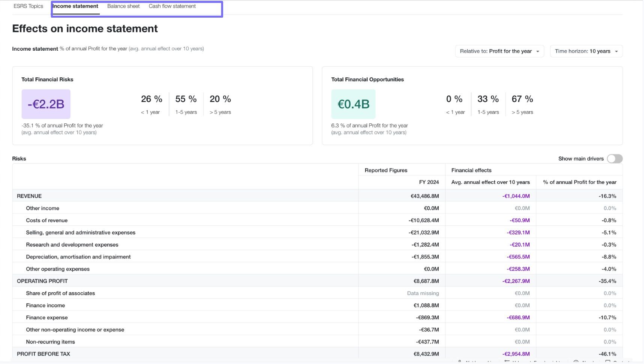Toggle the Show main drivers switch

tap(615, 159)
